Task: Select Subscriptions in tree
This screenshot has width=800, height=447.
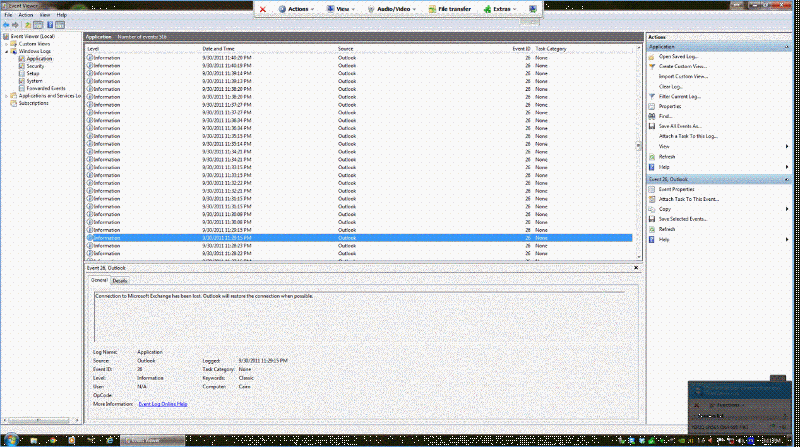Action: [x=34, y=103]
